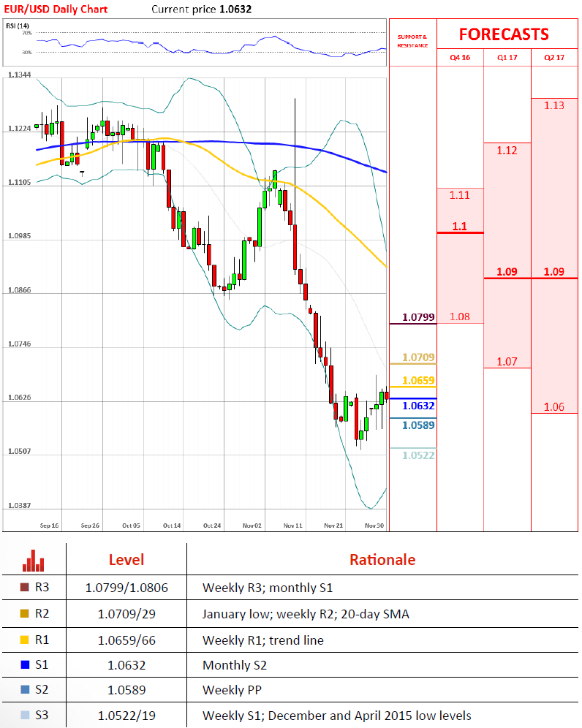Click the 1.11 forecast value in Q4 16
Image resolution: width=582 pixels, height=728 pixels.
[459, 195]
